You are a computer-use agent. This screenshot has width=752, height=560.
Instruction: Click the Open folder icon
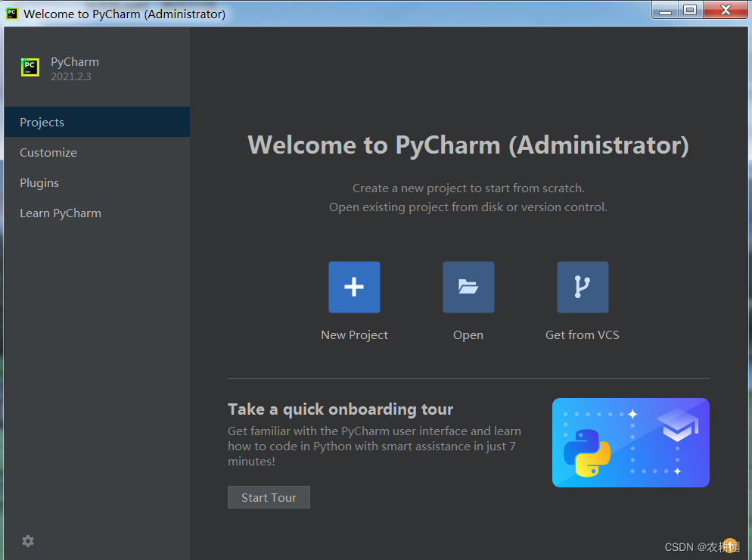[x=468, y=287]
